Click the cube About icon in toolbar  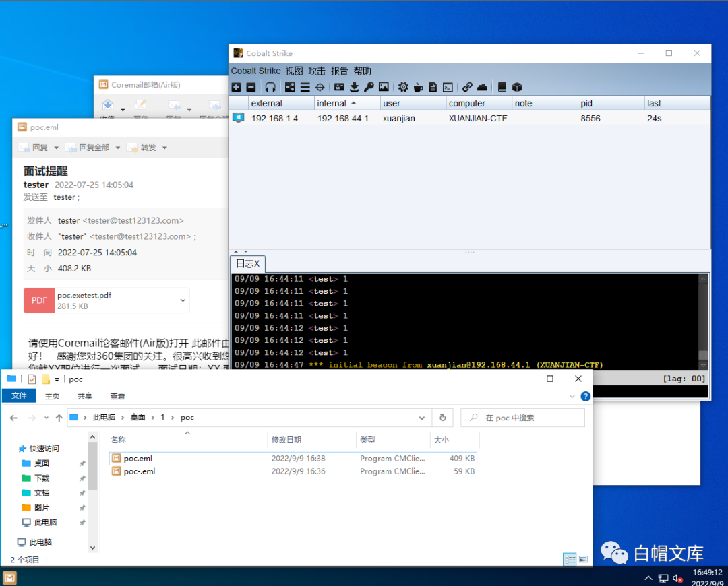point(517,87)
